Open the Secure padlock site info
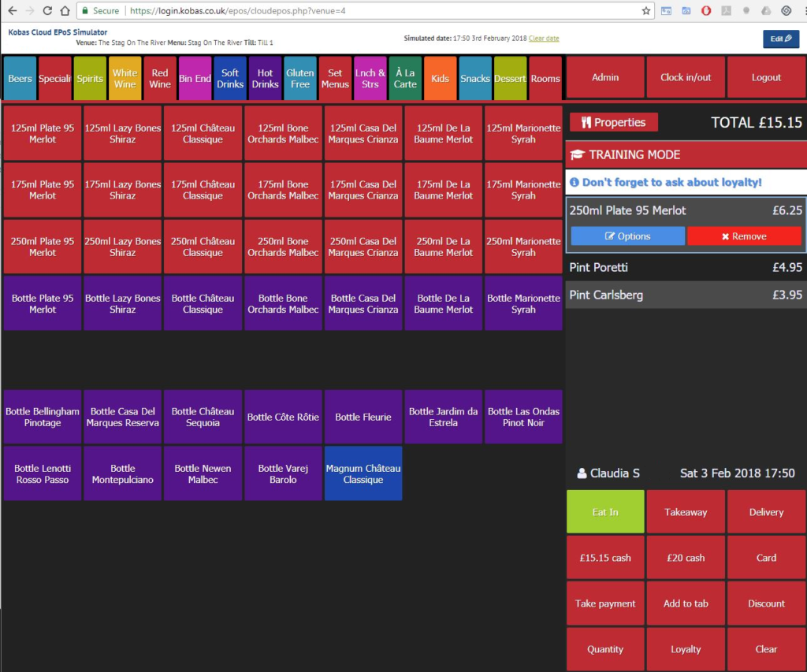This screenshot has width=807, height=672. 84,11
